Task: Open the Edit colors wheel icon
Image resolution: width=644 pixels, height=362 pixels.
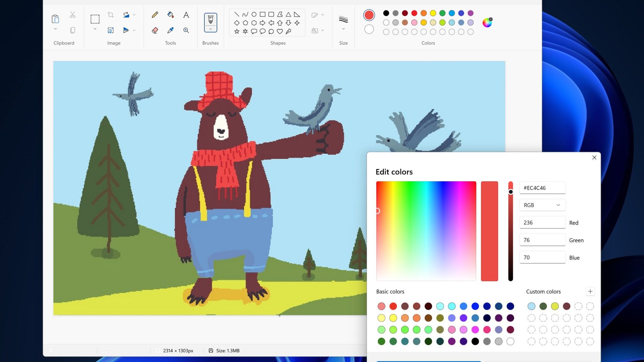Action: click(487, 22)
